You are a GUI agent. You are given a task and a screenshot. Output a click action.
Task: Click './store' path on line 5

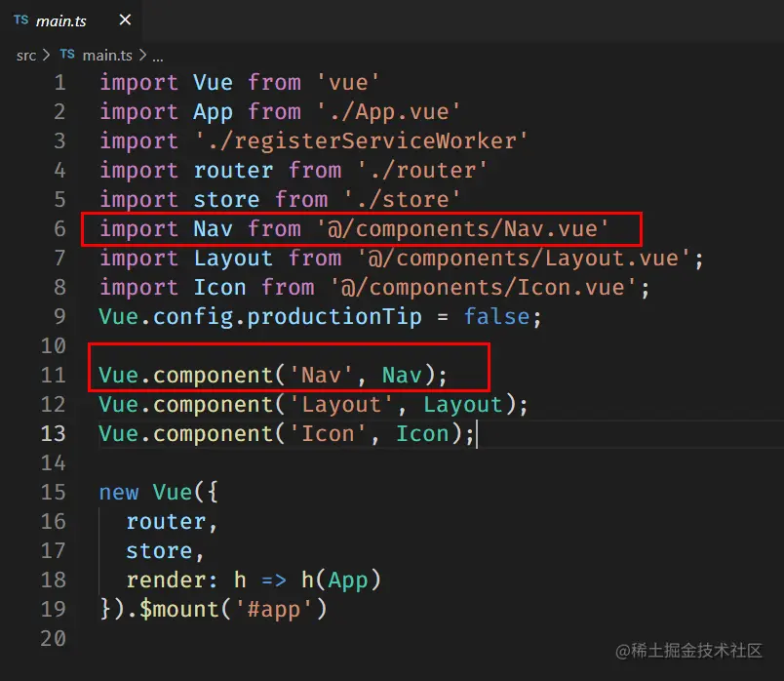402,199
